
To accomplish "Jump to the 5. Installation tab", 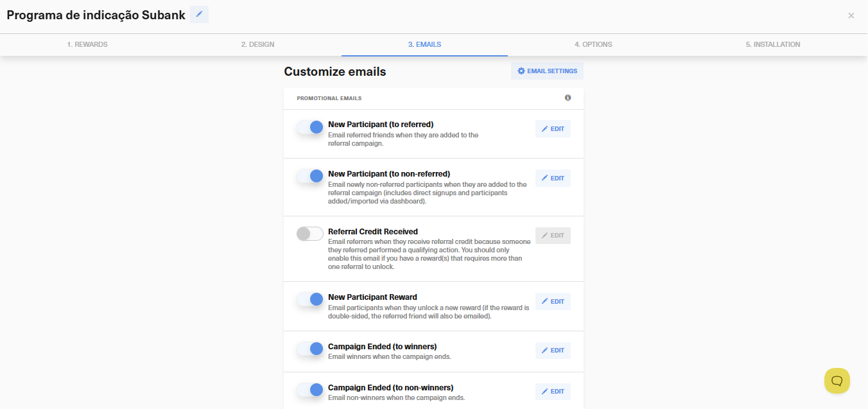I will click(x=773, y=44).
